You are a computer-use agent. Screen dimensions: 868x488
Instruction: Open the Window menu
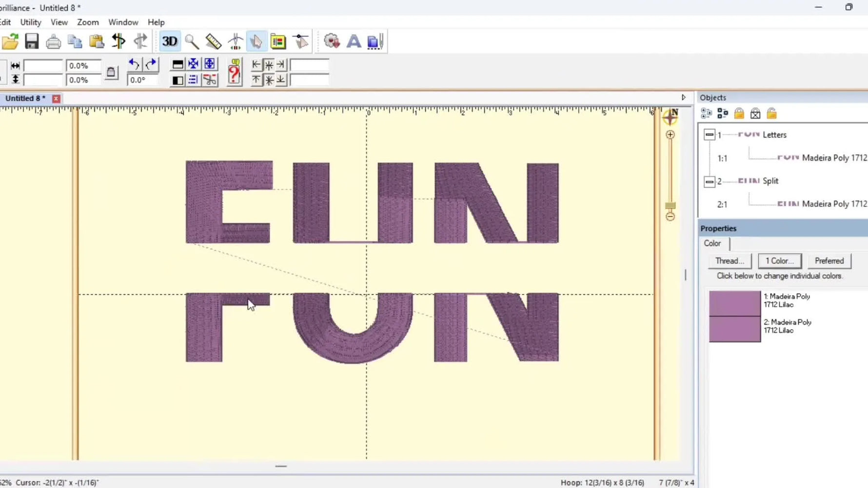click(123, 22)
